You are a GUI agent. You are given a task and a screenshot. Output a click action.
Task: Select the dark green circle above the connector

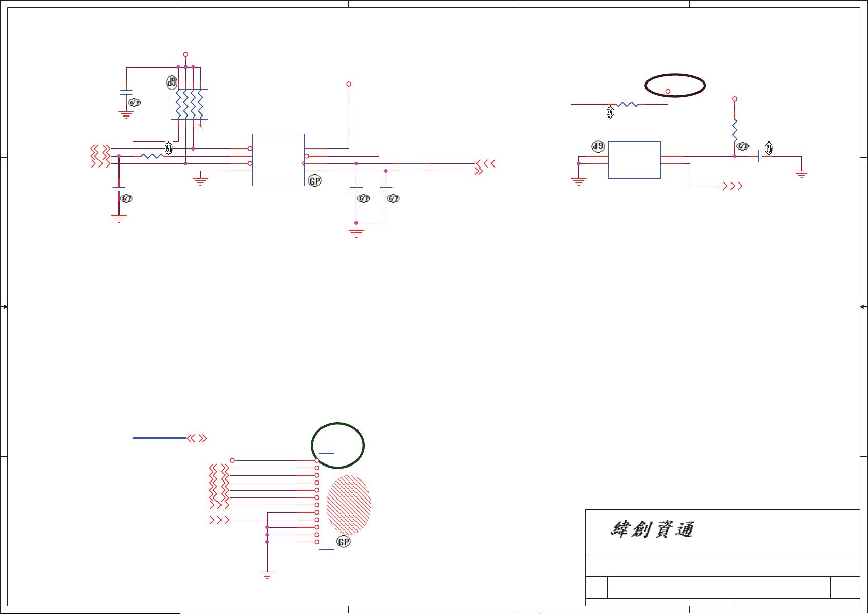338,445
